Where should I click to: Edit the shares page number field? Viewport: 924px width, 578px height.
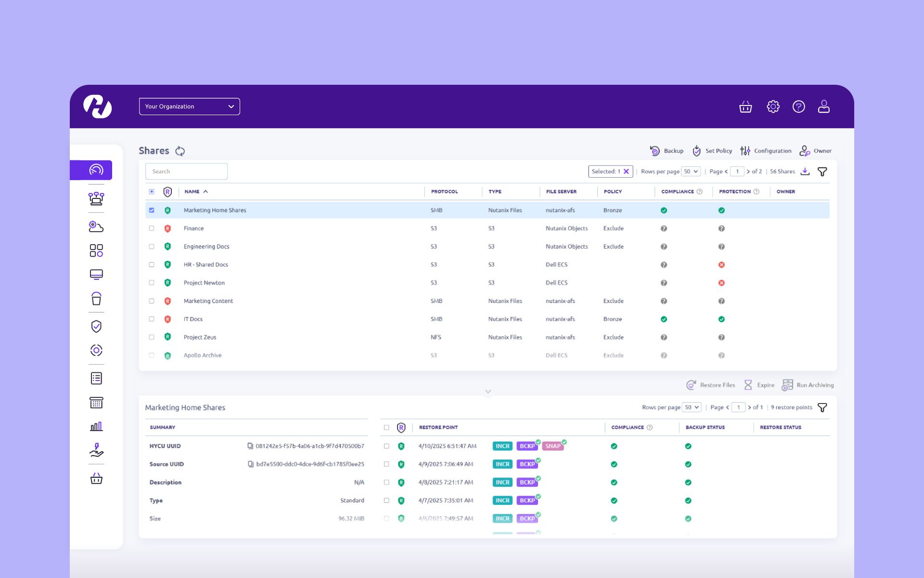click(737, 171)
